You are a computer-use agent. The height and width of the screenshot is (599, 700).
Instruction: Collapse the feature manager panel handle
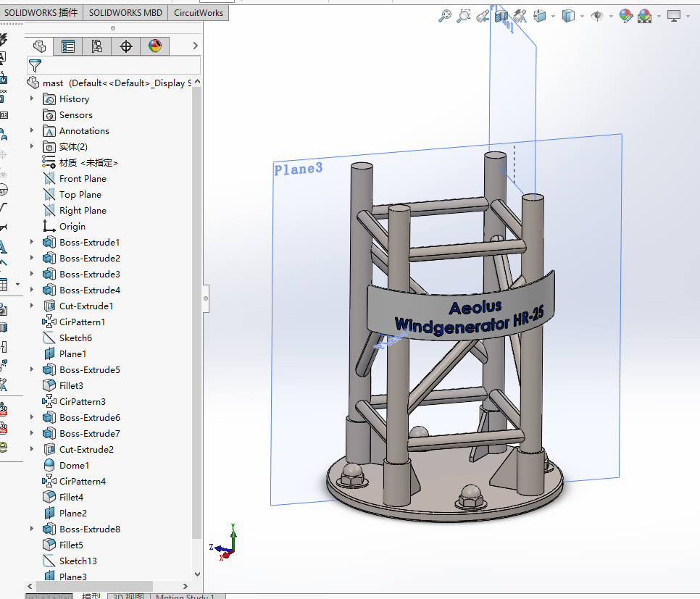click(x=206, y=298)
